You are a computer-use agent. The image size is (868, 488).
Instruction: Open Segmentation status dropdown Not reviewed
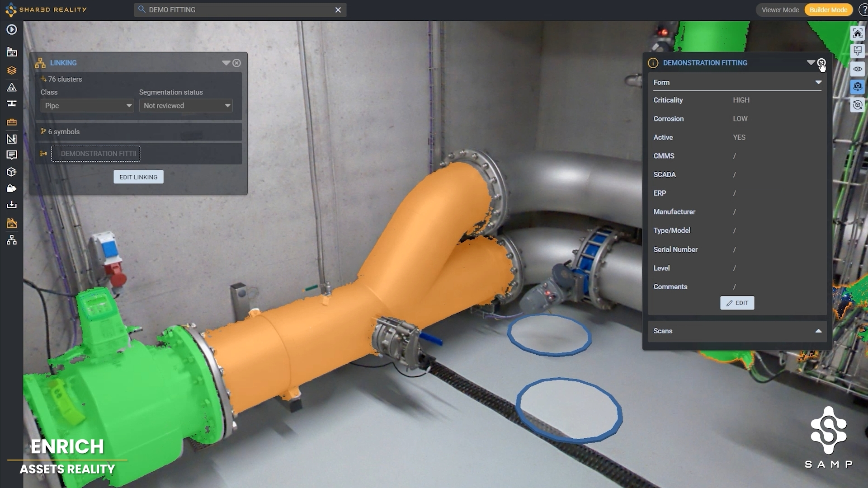[x=186, y=106]
